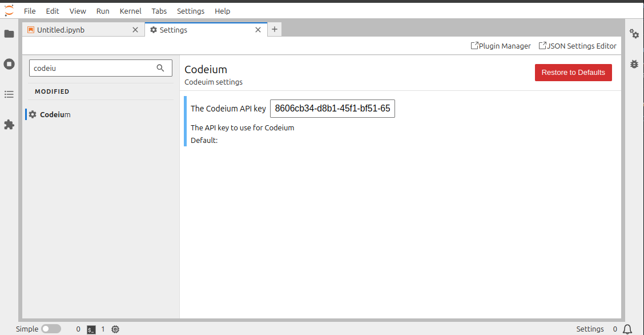The image size is (644, 335).
Task: Click the MODIFIED section header
Action: pos(52,91)
